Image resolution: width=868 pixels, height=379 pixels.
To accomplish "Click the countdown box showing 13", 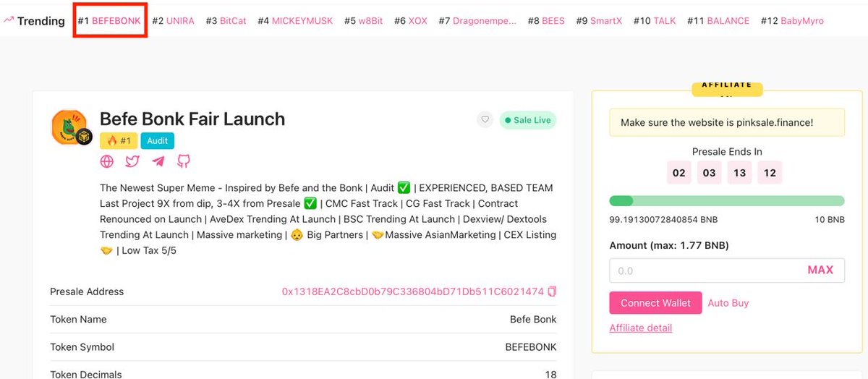I will tap(739, 173).
